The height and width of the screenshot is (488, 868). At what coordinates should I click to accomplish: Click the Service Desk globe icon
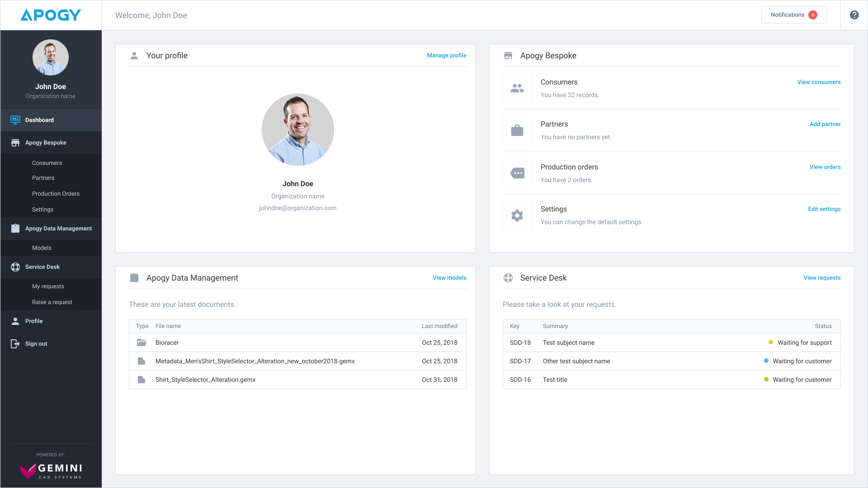(508, 277)
